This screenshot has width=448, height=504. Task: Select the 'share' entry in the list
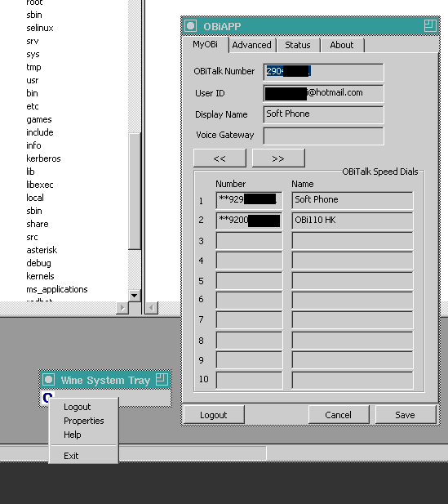point(38,224)
